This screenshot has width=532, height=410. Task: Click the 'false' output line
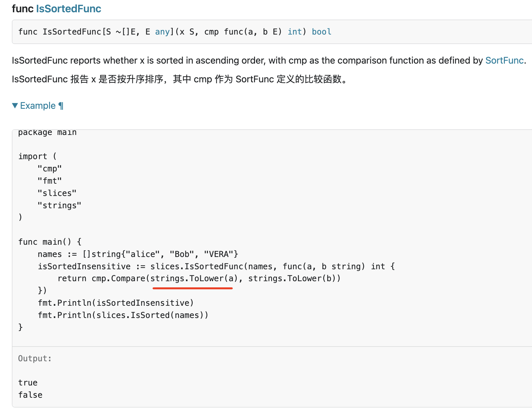point(30,395)
